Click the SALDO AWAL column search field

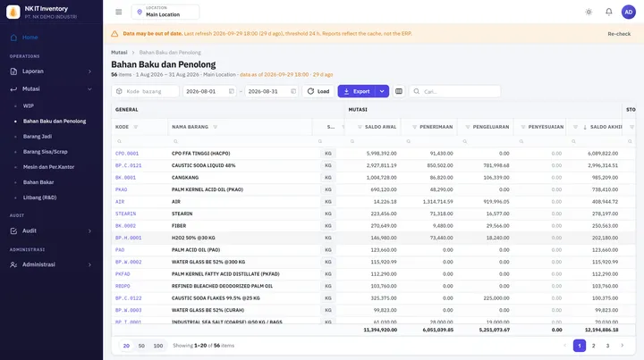(x=373, y=141)
